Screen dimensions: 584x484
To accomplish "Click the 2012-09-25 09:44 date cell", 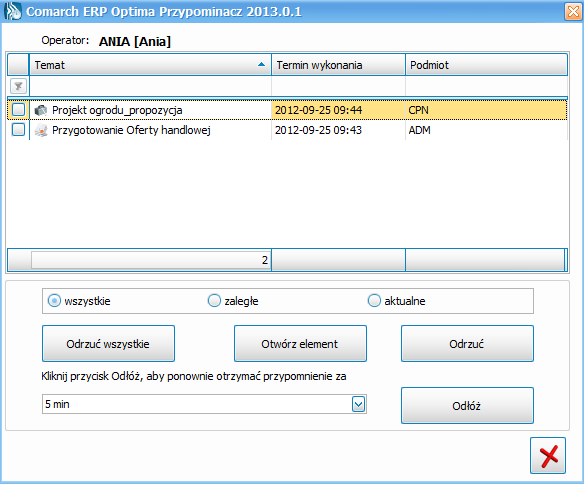I will (339, 110).
